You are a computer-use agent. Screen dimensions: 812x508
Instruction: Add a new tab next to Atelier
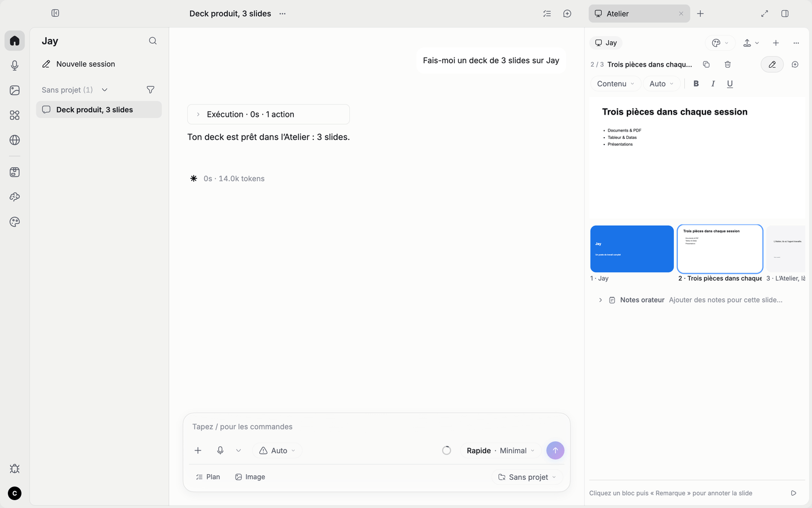point(700,14)
